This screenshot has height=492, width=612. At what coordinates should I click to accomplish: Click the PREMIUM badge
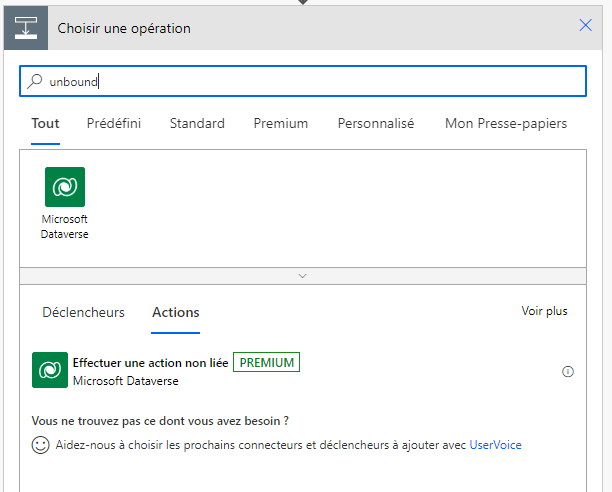click(266, 362)
